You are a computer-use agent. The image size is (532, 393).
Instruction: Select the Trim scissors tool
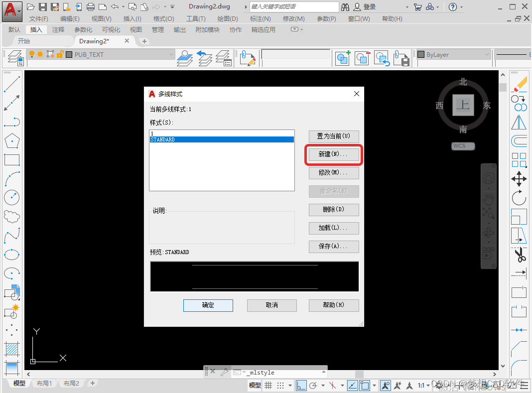pos(519,255)
